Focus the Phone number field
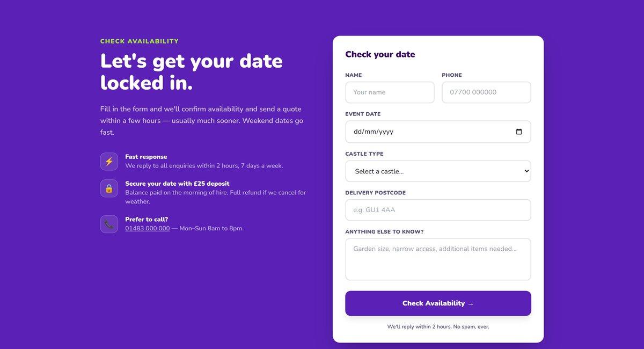644x349 pixels. [486, 92]
